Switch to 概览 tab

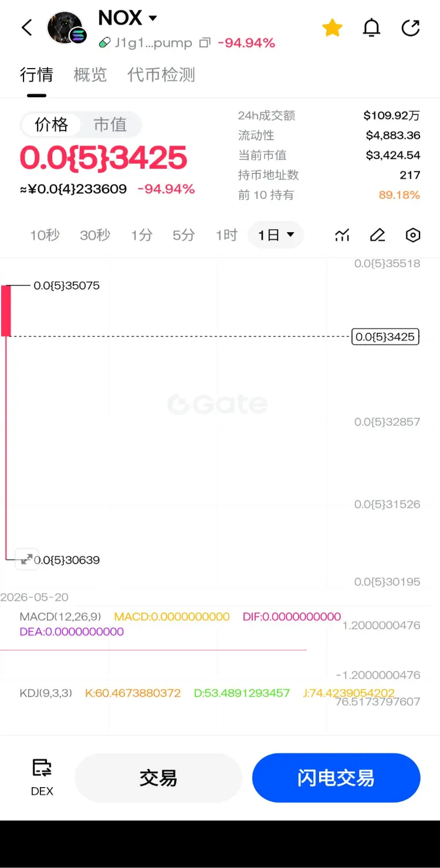pyautogui.click(x=90, y=75)
